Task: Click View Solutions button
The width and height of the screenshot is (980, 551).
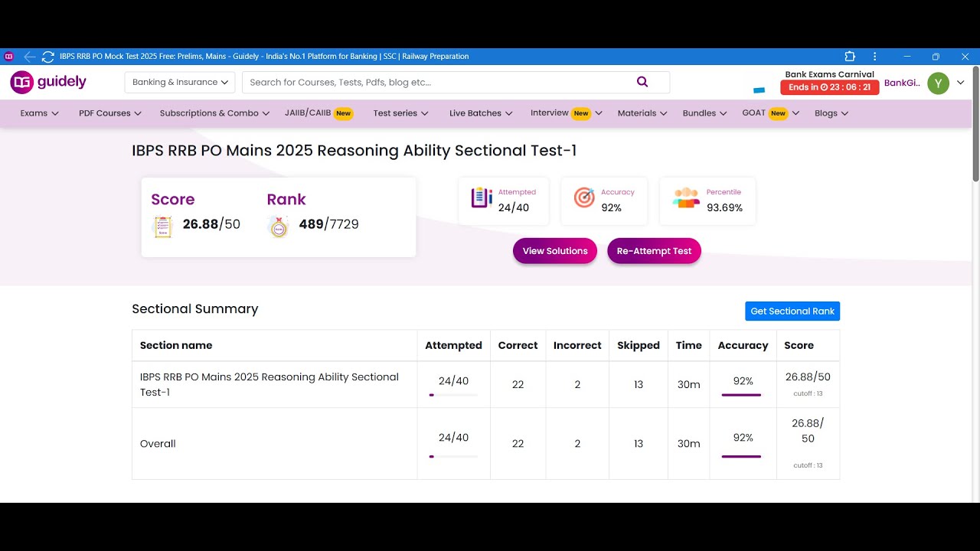Action: click(x=555, y=251)
